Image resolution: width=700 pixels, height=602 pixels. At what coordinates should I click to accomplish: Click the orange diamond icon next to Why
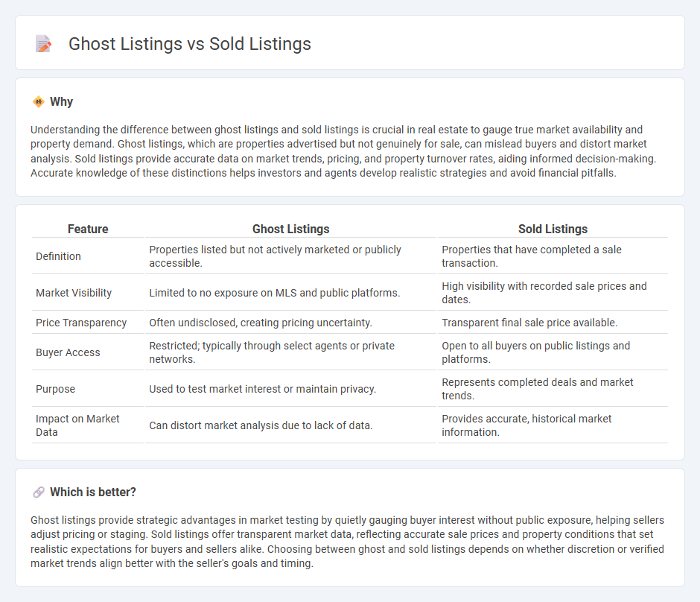pos(39,102)
